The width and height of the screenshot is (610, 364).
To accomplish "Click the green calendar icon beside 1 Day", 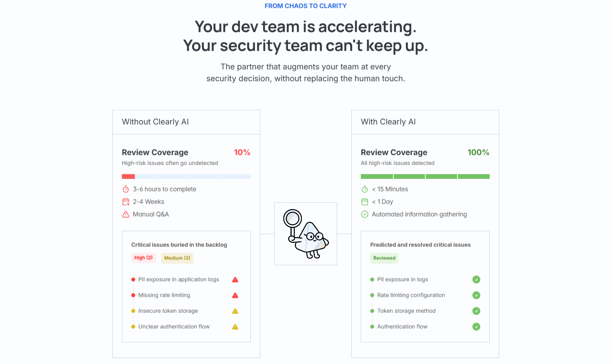I will [365, 202].
